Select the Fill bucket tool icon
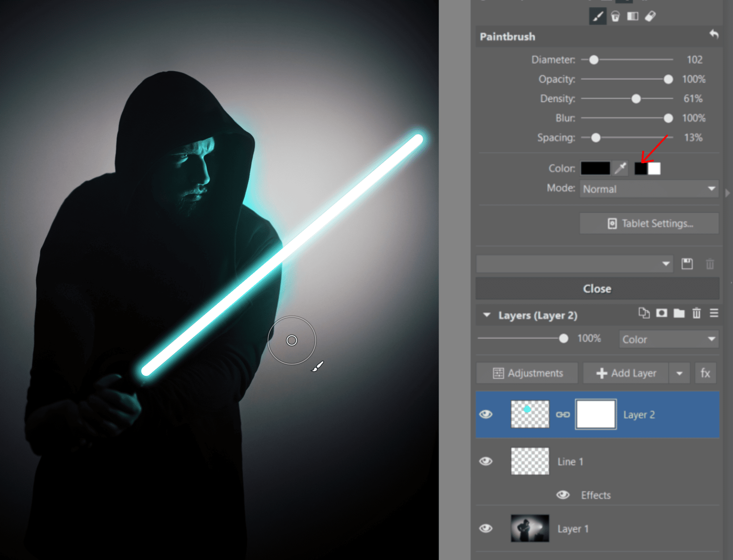733x560 pixels. click(615, 17)
